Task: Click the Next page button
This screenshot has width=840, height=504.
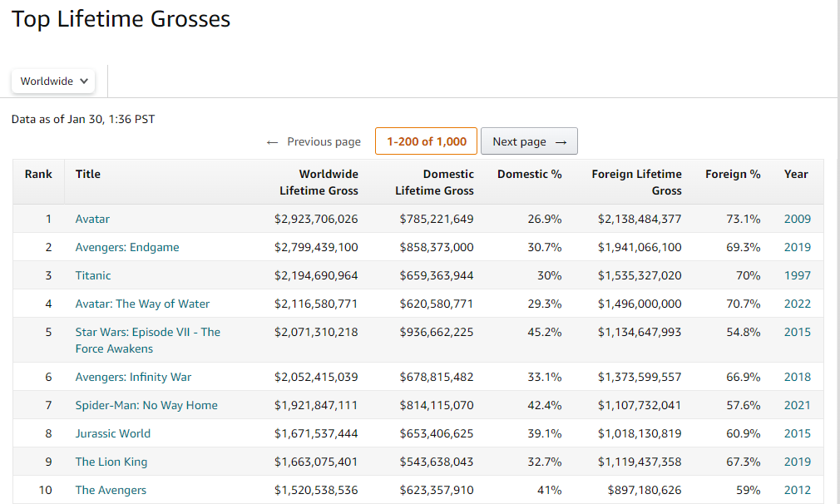Action: pyautogui.click(x=529, y=141)
